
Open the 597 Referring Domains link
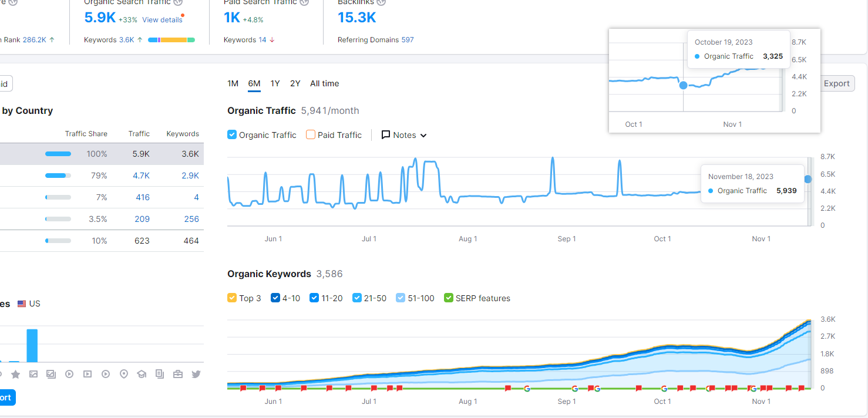pyautogui.click(x=408, y=40)
